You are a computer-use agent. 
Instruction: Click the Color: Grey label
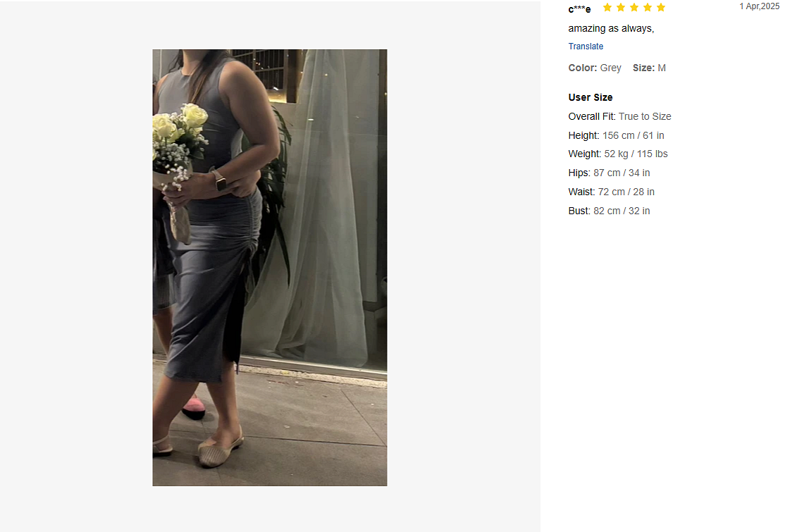(x=595, y=68)
